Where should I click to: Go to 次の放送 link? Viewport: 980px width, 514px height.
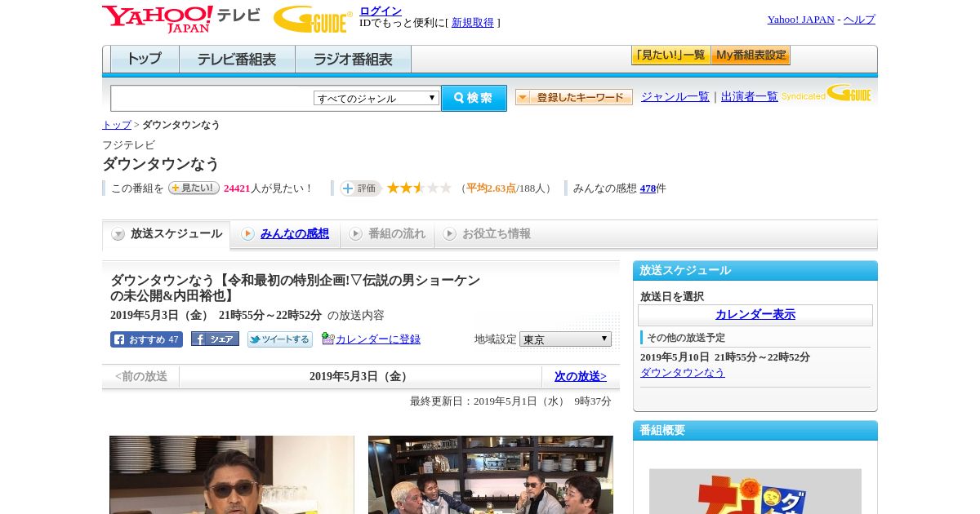(x=581, y=376)
